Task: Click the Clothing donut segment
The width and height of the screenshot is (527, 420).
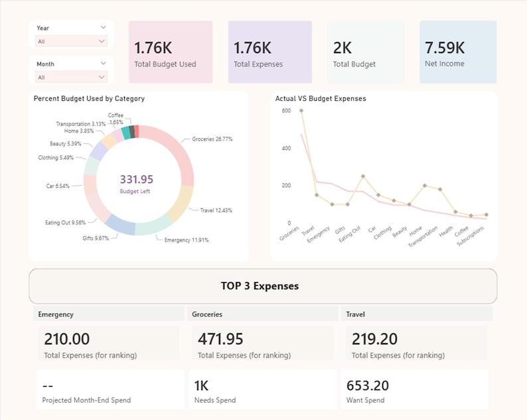Action: tap(92, 166)
